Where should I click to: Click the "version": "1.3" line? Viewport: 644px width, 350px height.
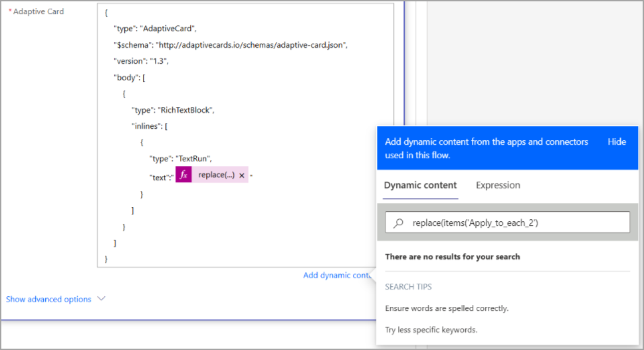(x=141, y=61)
